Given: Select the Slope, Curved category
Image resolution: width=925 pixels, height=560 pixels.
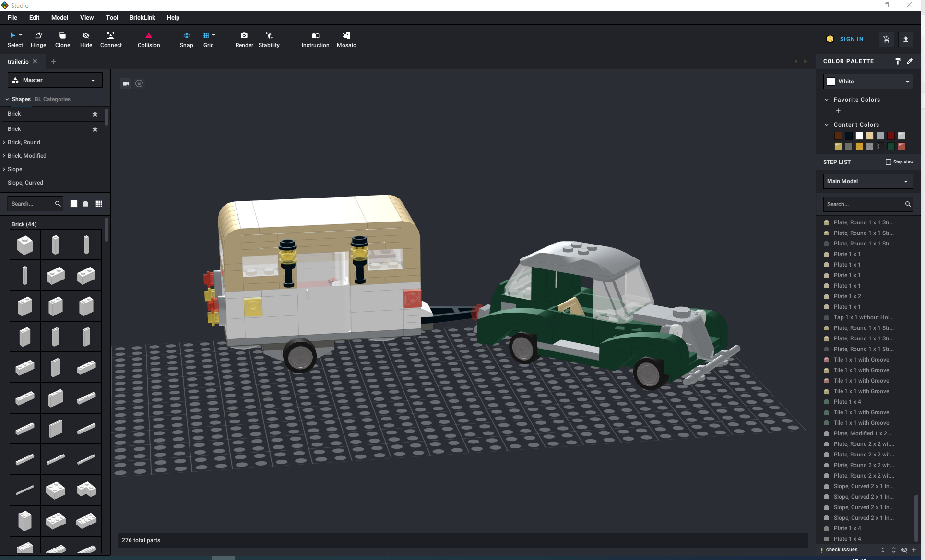Looking at the screenshot, I should click(25, 183).
